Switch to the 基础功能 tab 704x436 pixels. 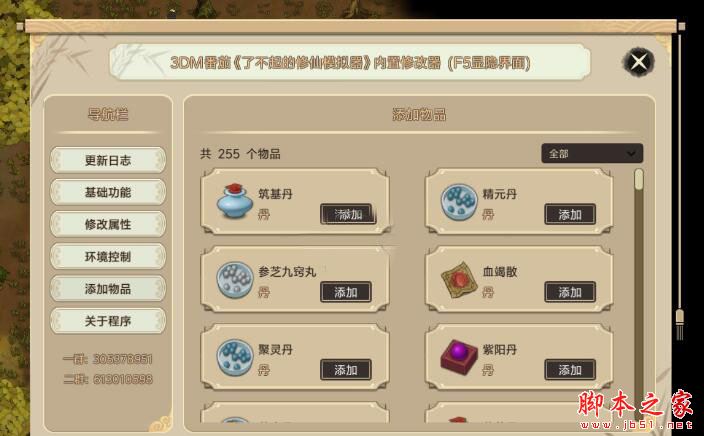108,192
